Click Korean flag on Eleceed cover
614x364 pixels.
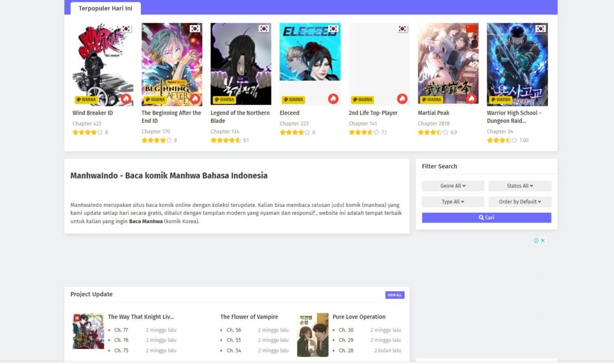(333, 29)
